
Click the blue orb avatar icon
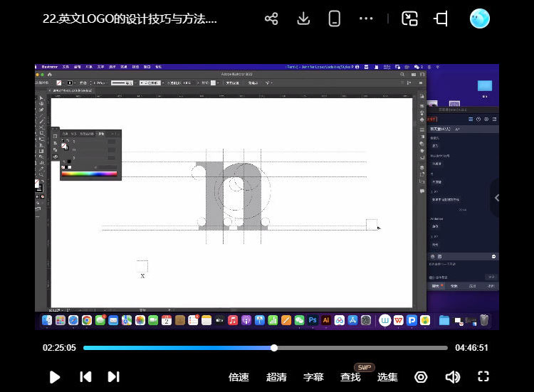click(480, 18)
